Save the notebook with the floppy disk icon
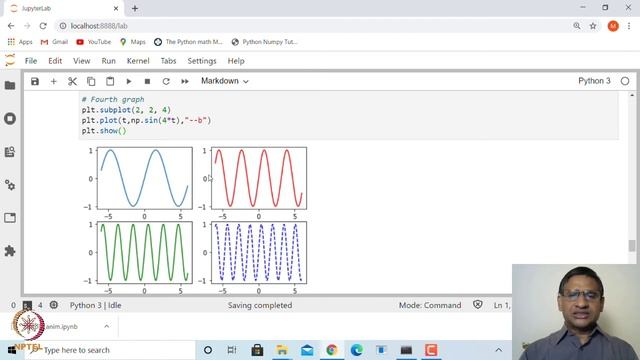640x360 pixels. [x=35, y=81]
